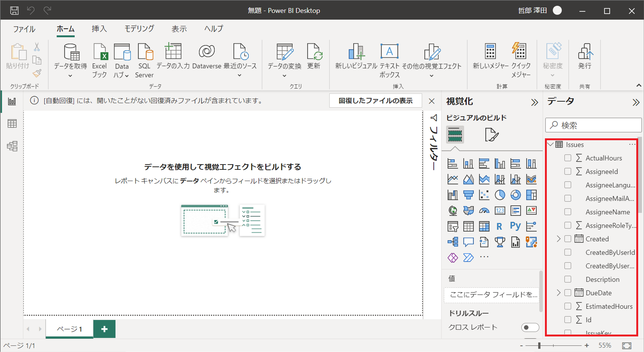644x352 pixels.
Task: Check the Description field
Action: [x=568, y=279]
